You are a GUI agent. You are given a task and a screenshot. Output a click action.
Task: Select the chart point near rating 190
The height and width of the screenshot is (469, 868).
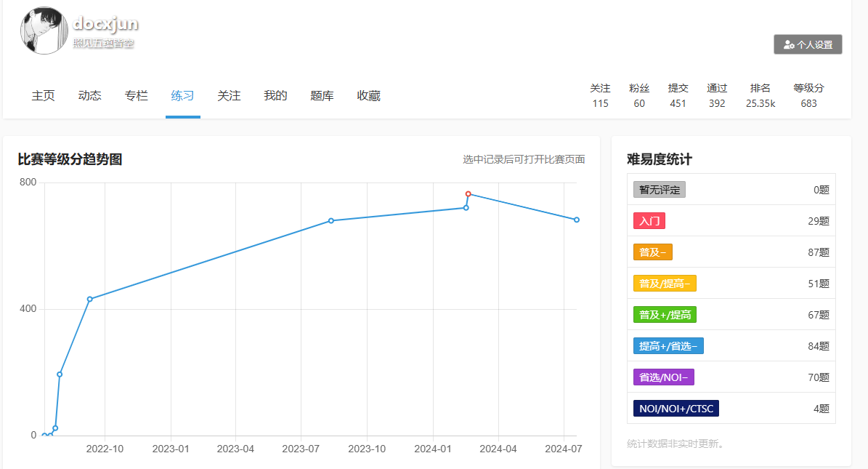pos(60,374)
